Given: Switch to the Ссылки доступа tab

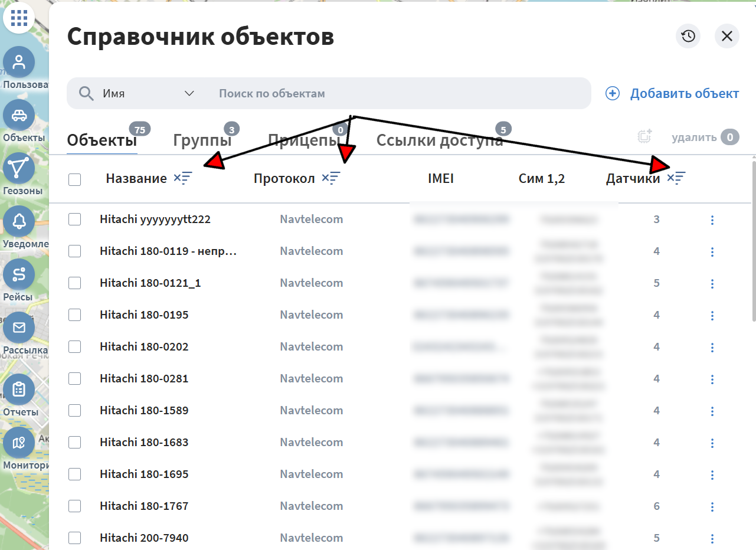Looking at the screenshot, I should click(x=439, y=140).
